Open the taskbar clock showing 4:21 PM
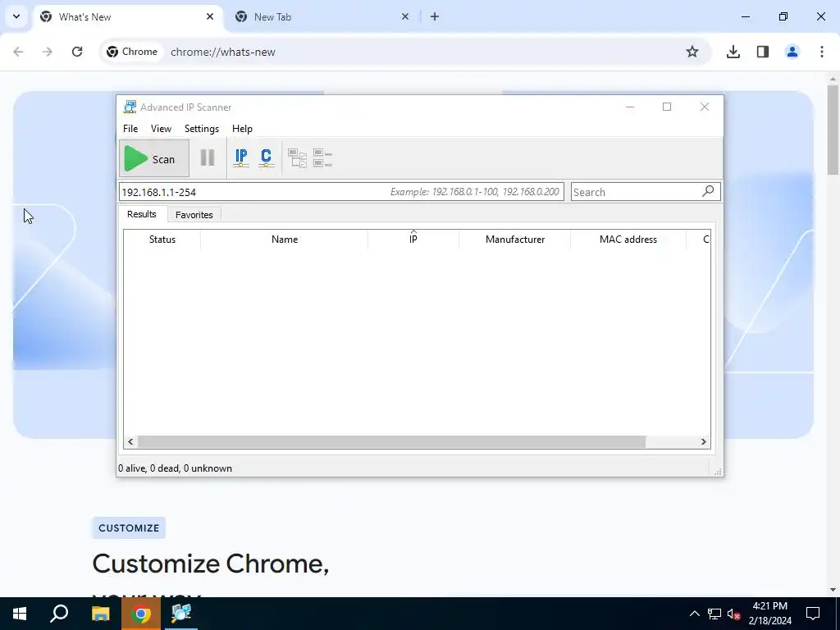The height and width of the screenshot is (630, 840). [770, 614]
